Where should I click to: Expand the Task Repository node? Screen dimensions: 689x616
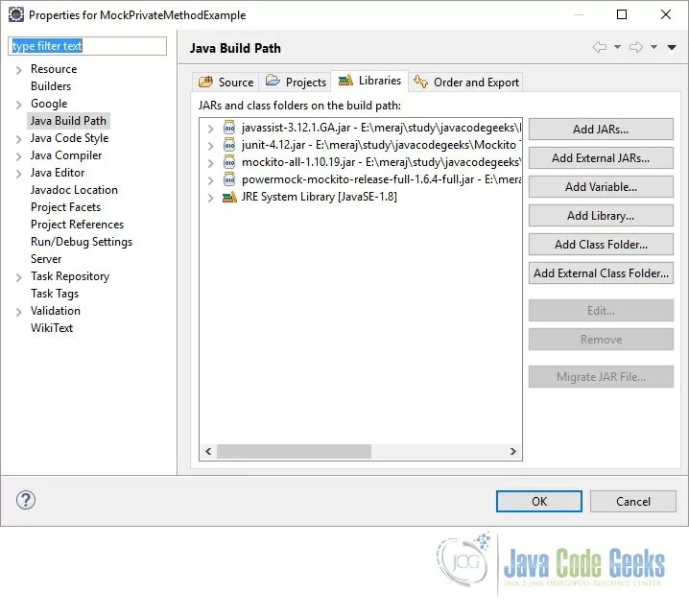coord(18,277)
